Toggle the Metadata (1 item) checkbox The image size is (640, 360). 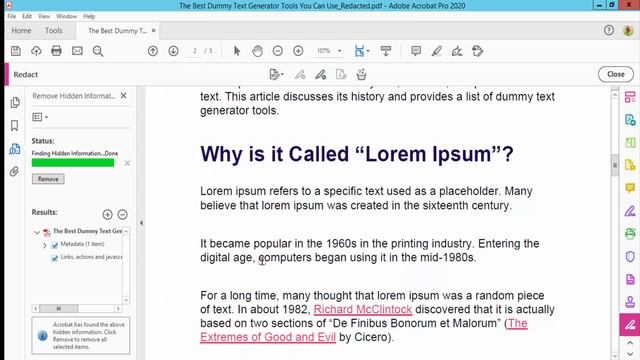55,245
